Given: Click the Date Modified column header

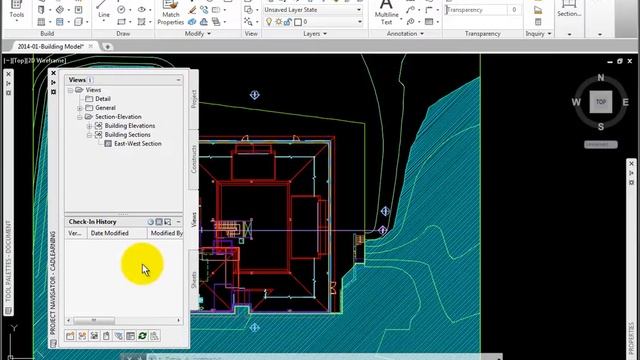Looking at the screenshot, I should (x=117, y=233).
